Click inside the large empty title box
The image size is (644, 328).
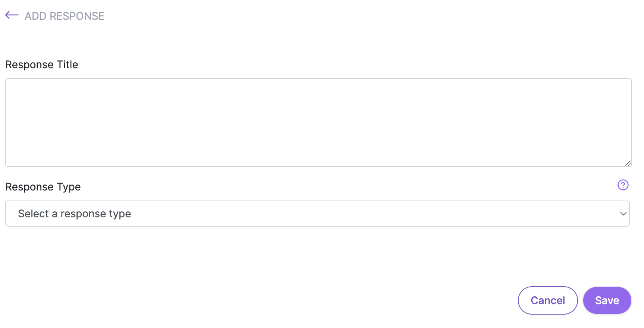pyautogui.click(x=319, y=123)
